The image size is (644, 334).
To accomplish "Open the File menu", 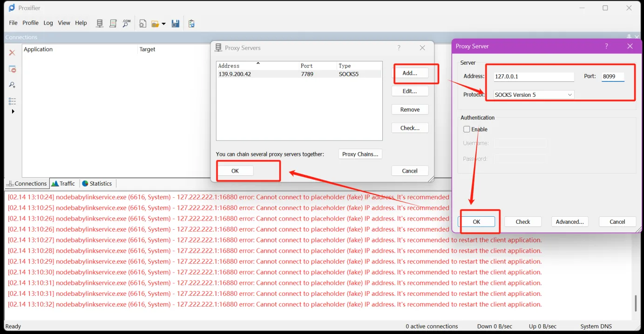I will [13, 23].
